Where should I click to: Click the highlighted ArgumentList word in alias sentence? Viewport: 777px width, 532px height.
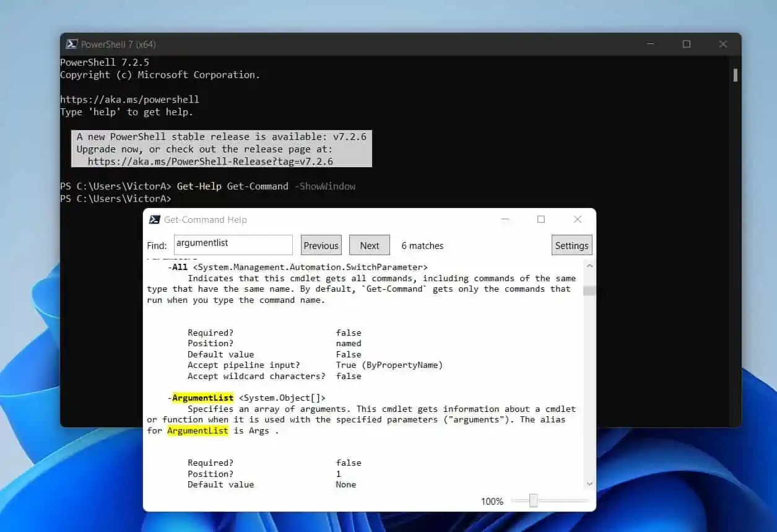pyautogui.click(x=198, y=430)
